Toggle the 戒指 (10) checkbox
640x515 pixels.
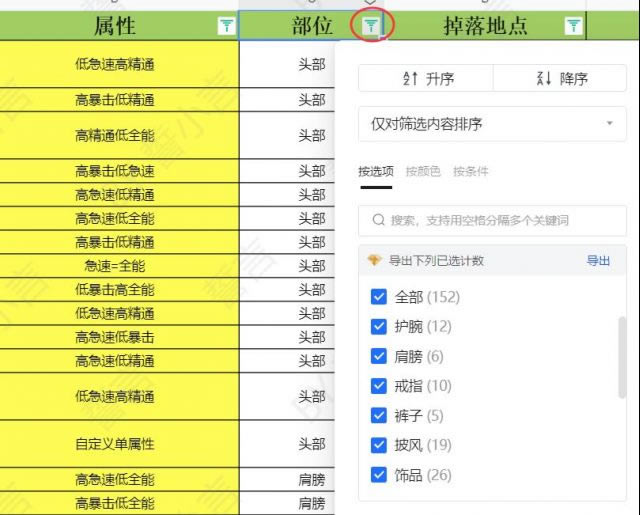coord(379,385)
